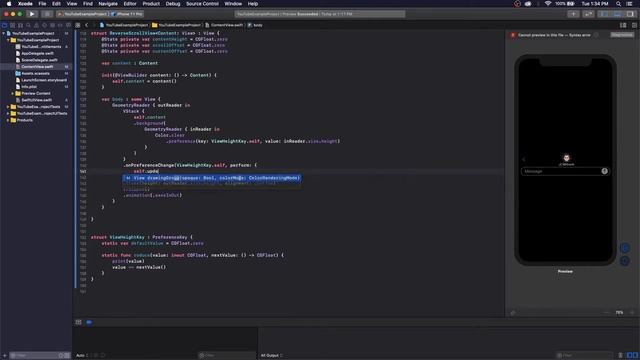Open the Notification Center icon
This screenshot has width=640, height=360.
click(630, 4)
